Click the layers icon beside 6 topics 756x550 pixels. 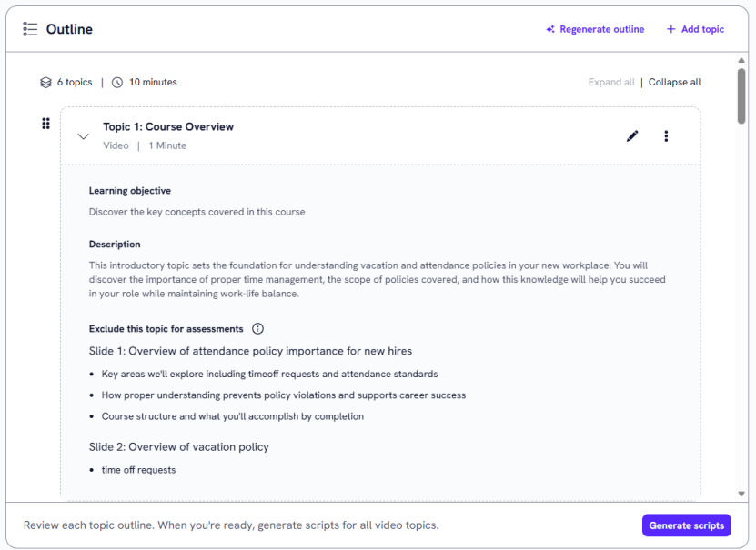[45, 82]
